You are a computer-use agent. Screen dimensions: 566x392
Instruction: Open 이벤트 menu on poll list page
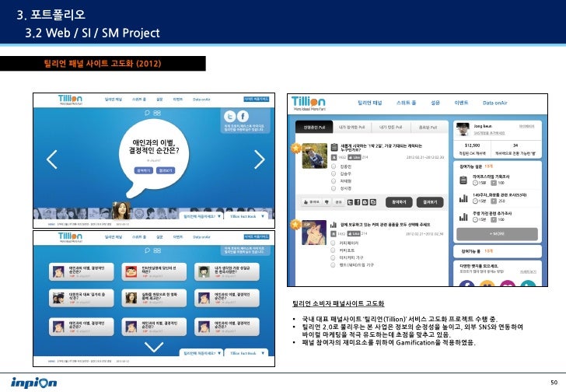pyautogui.click(x=461, y=103)
